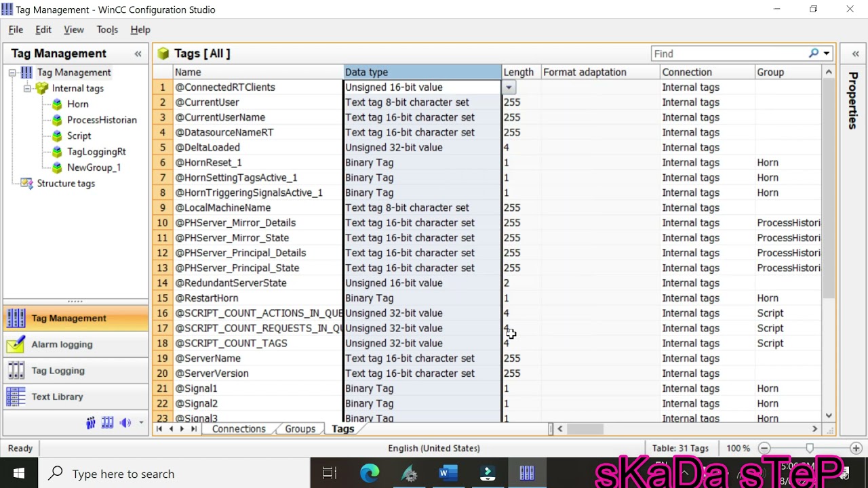This screenshot has width=868, height=488.
Task: Open Microsoft Word from taskbar
Action: click(448, 473)
